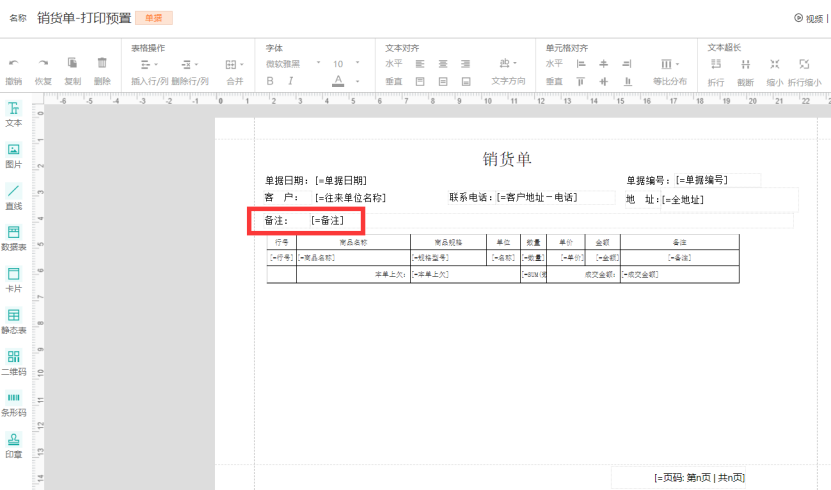Screen dimensions: 831x490
Task: Open the 视频 video link
Action: pos(809,19)
